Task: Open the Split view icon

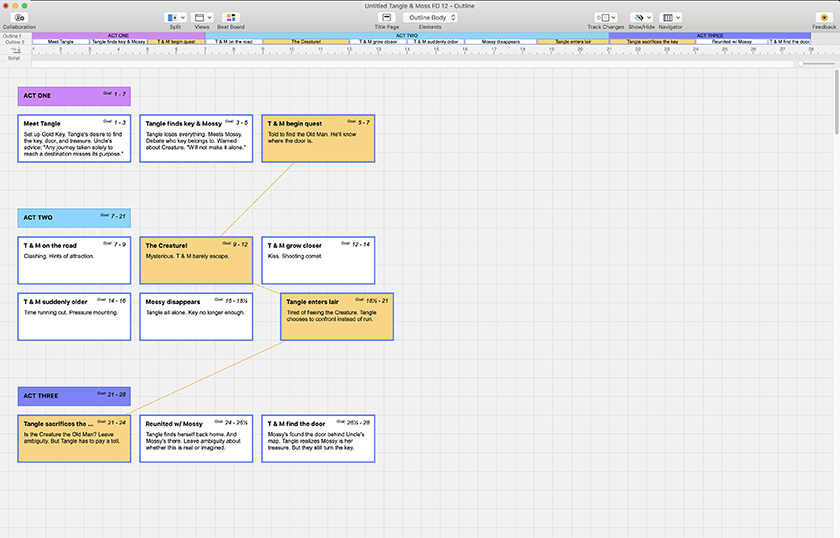Action: (171, 17)
